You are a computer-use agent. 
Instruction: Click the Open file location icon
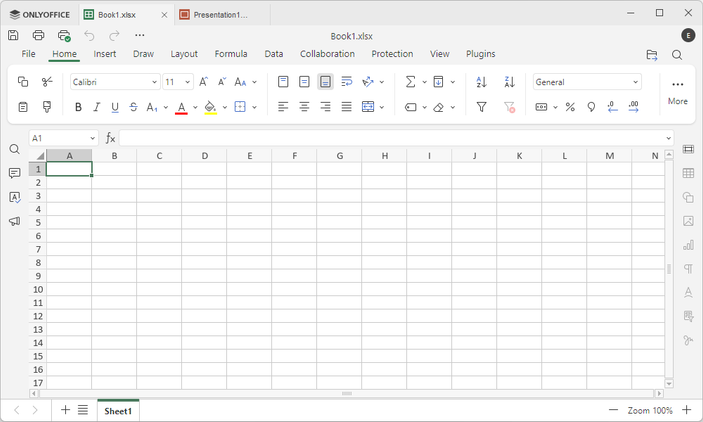[x=652, y=55]
